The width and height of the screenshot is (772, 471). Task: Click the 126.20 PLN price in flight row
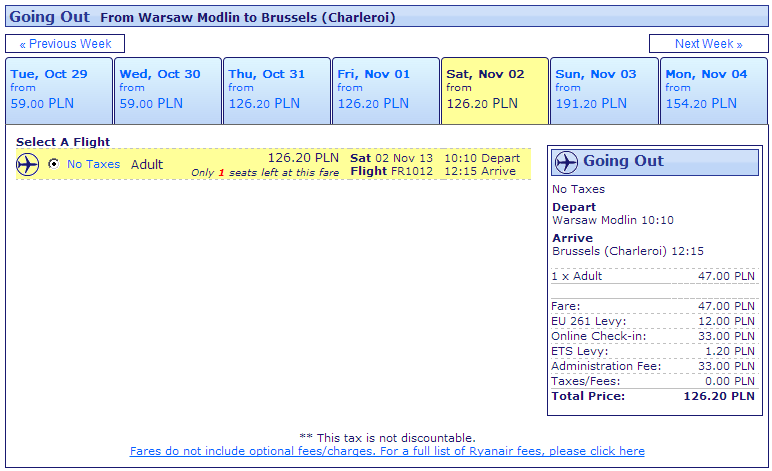pyautogui.click(x=303, y=158)
